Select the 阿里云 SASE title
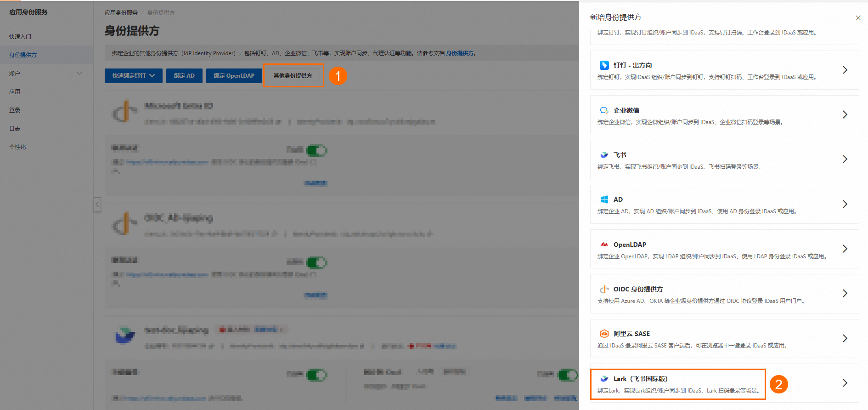The image size is (868, 410). pyautogui.click(x=631, y=334)
